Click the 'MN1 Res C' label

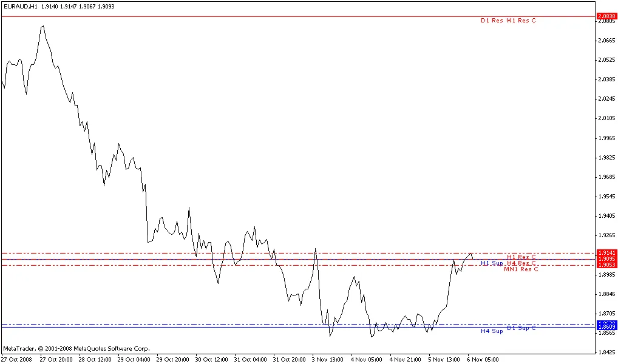point(521,269)
